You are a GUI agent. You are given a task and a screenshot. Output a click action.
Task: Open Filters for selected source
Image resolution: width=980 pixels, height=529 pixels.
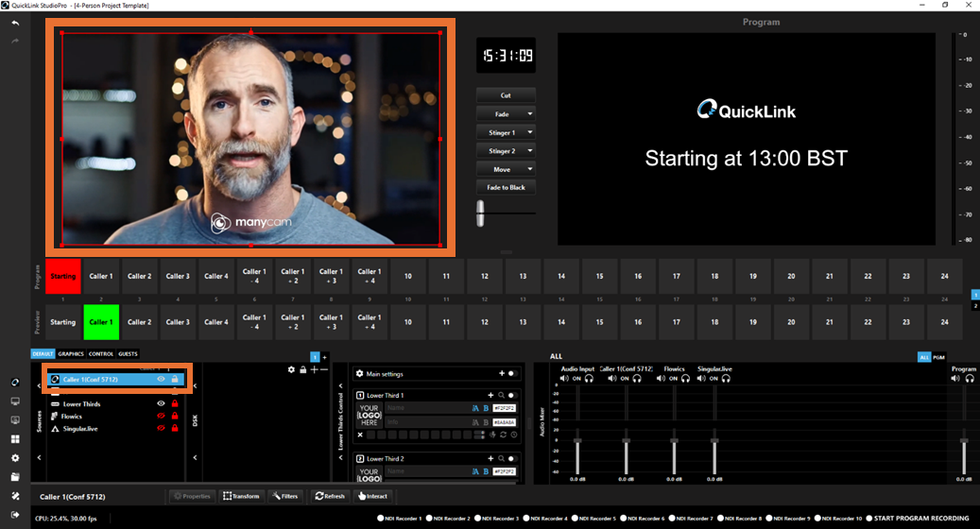(x=285, y=496)
